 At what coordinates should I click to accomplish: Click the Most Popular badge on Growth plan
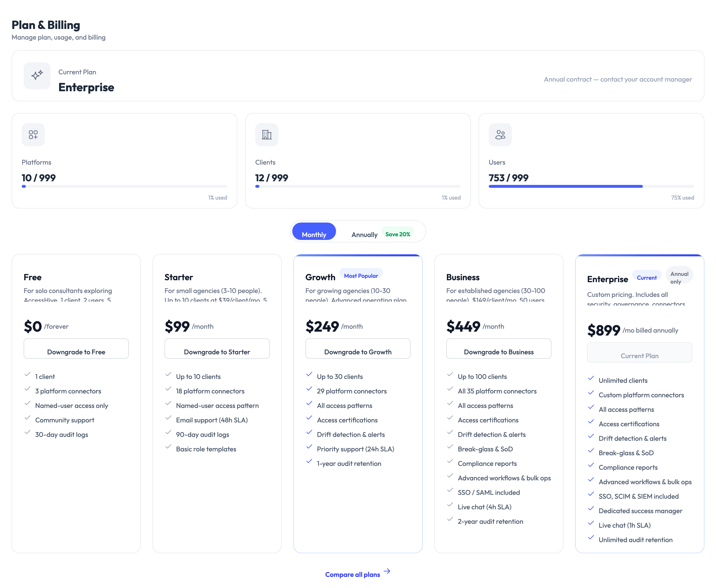tap(361, 275)
